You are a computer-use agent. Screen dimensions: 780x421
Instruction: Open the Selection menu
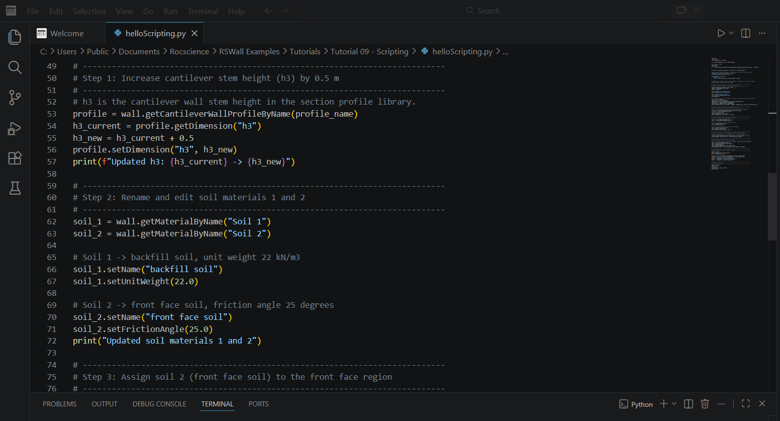89,11
